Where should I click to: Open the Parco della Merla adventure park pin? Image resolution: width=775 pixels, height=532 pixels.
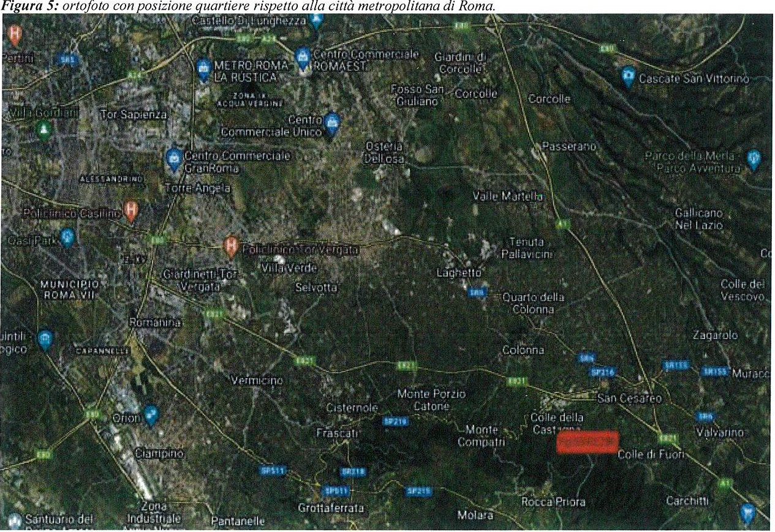tap(754, 160)
